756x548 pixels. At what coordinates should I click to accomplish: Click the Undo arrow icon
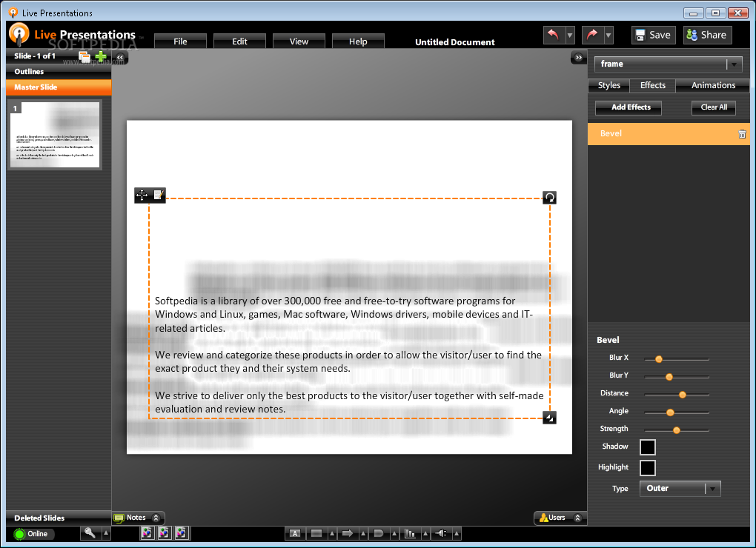[554, 35]
